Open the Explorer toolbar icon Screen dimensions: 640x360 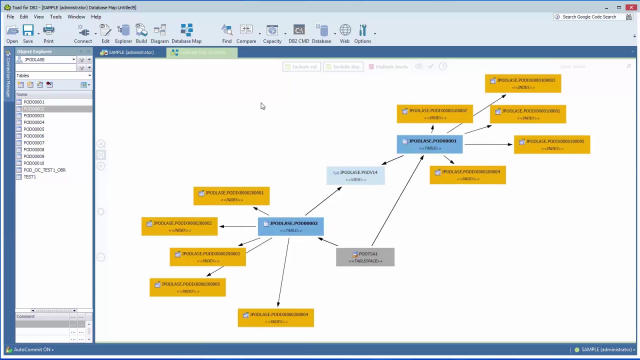point(123,33)
